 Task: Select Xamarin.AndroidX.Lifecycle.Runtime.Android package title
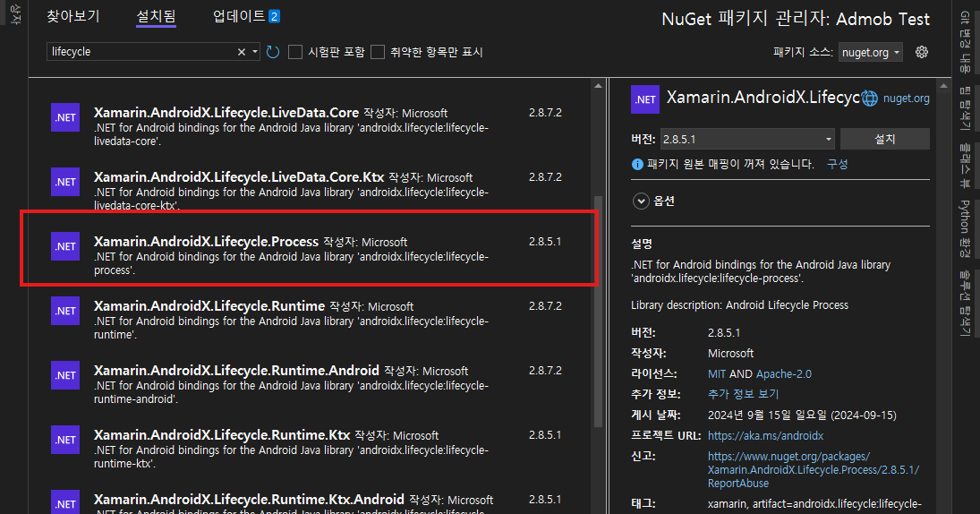coord(236,370)
